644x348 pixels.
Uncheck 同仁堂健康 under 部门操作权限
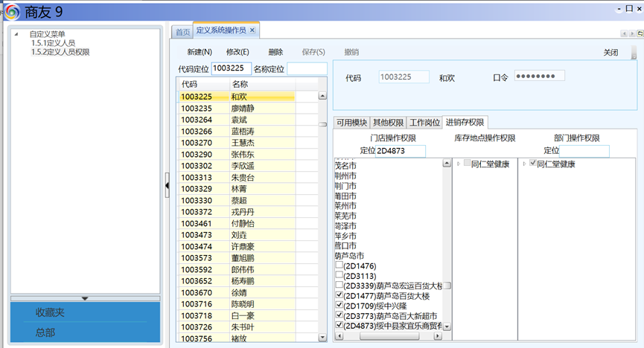click(533, 164)
